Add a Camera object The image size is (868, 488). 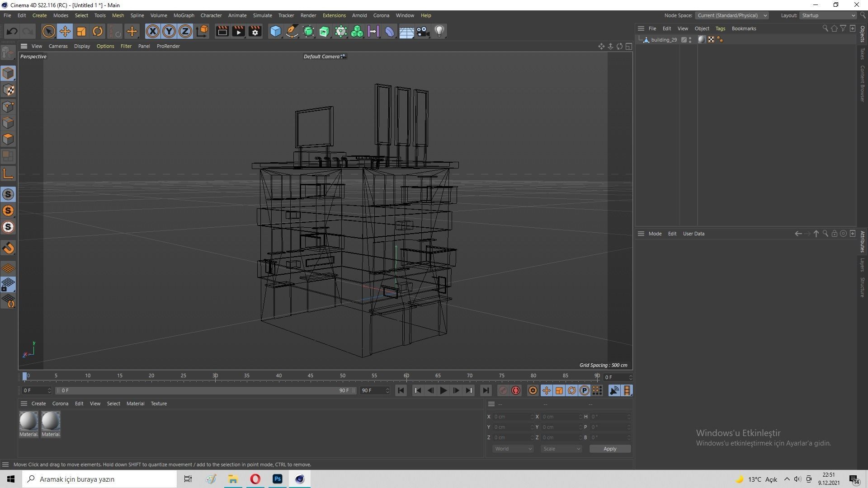(x=423, y=31)
